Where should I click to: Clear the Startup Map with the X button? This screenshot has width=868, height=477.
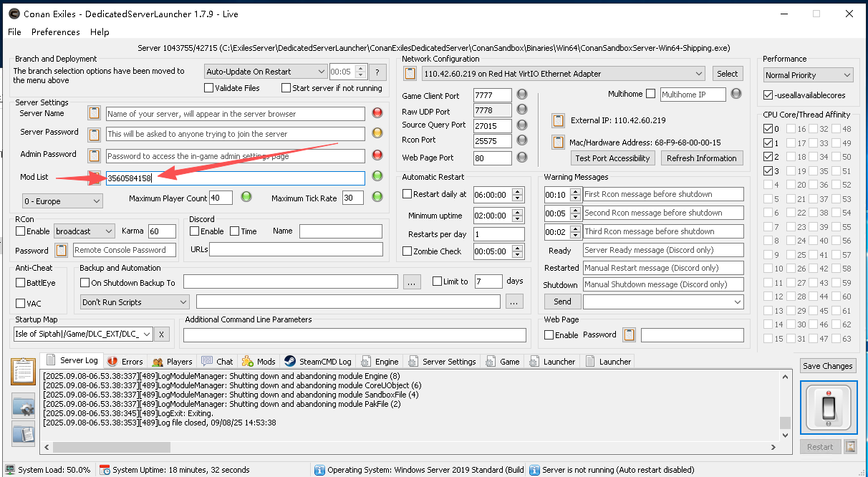click(163, 334)
